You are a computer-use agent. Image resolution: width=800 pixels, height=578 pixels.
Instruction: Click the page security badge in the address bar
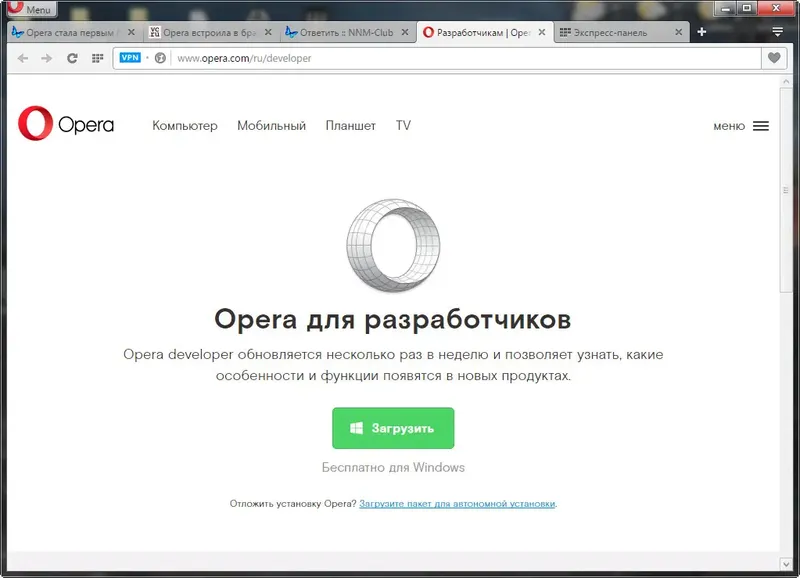(160, 58)
